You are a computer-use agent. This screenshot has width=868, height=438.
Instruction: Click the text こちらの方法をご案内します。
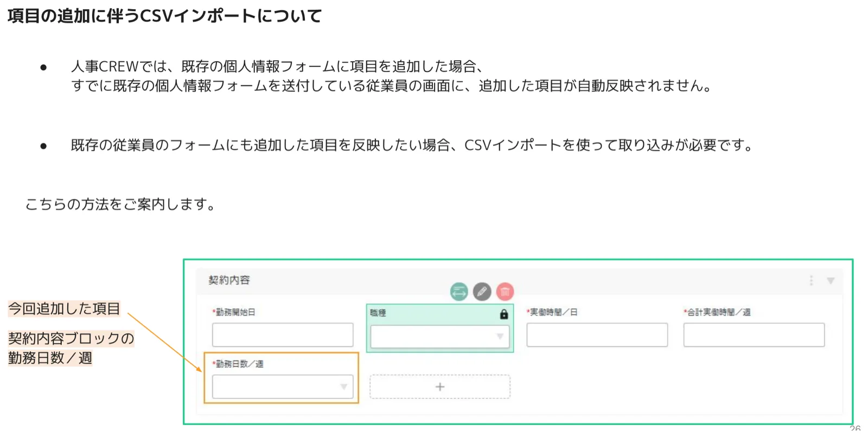coord(122,204)
